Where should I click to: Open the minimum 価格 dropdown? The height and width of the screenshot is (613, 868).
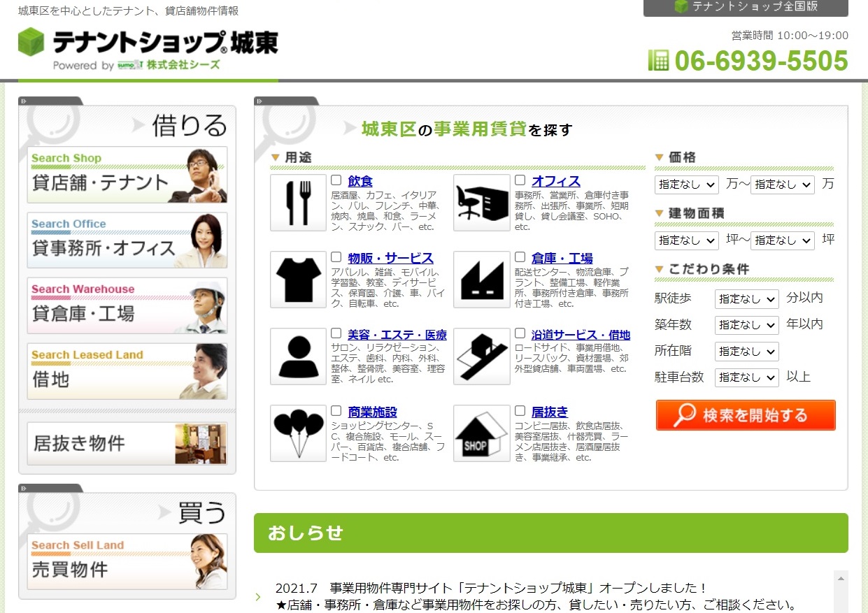click(686, 185)
